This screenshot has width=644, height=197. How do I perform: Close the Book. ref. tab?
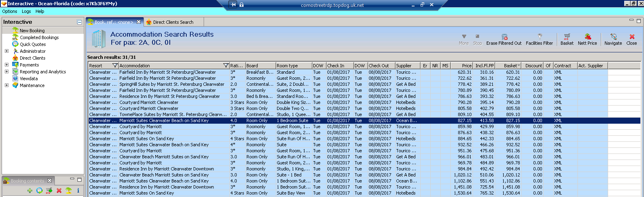(x=139, y=22)
